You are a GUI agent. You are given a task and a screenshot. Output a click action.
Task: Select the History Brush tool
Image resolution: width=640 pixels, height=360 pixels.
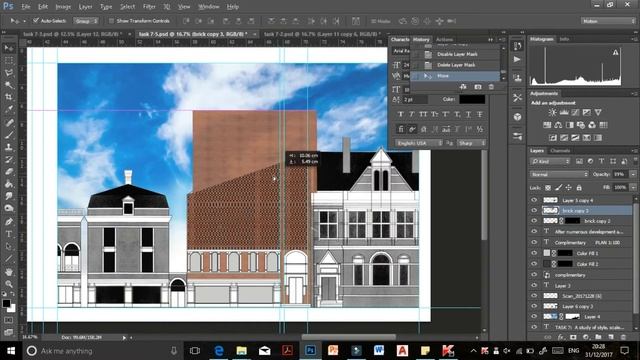(x=9, y=159)
